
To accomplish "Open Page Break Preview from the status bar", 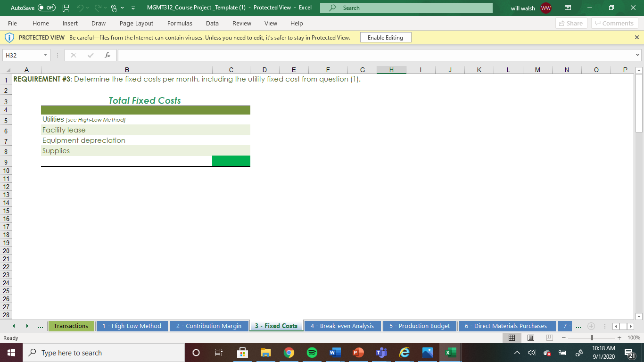I will pyautogui.click(x=549, y=337).
